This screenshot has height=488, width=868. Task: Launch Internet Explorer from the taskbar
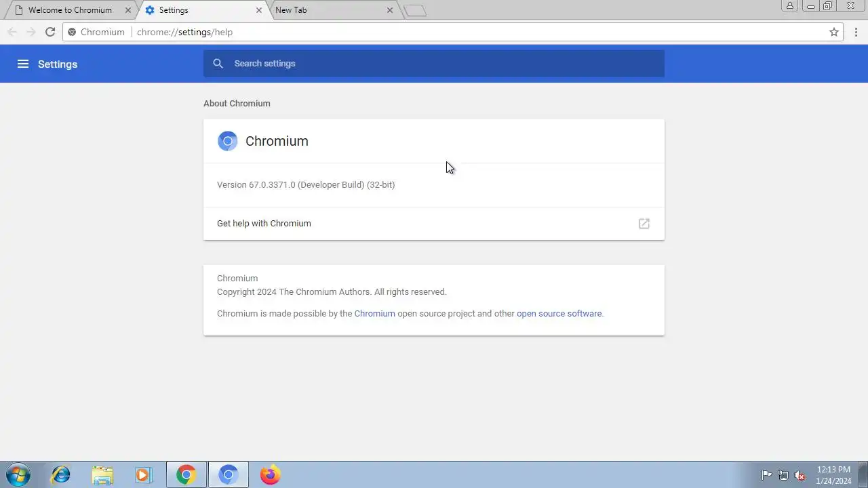pos(60,474)
